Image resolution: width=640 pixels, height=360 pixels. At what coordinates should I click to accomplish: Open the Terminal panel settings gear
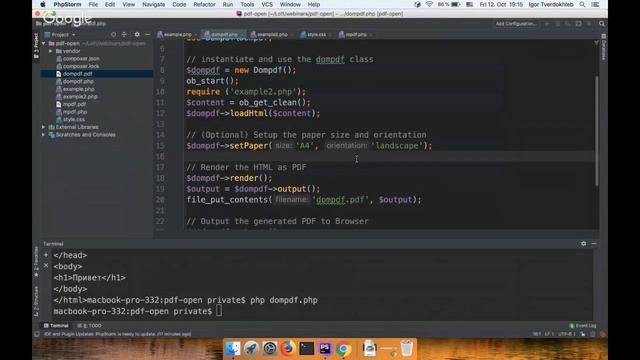pos(583,244)
